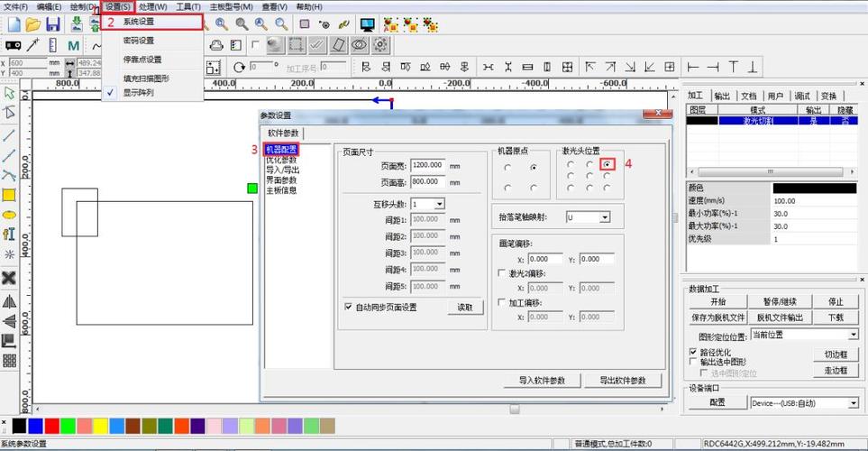Open the 处理(W) menu
868x451 pixels.
[x=153, y=6]
